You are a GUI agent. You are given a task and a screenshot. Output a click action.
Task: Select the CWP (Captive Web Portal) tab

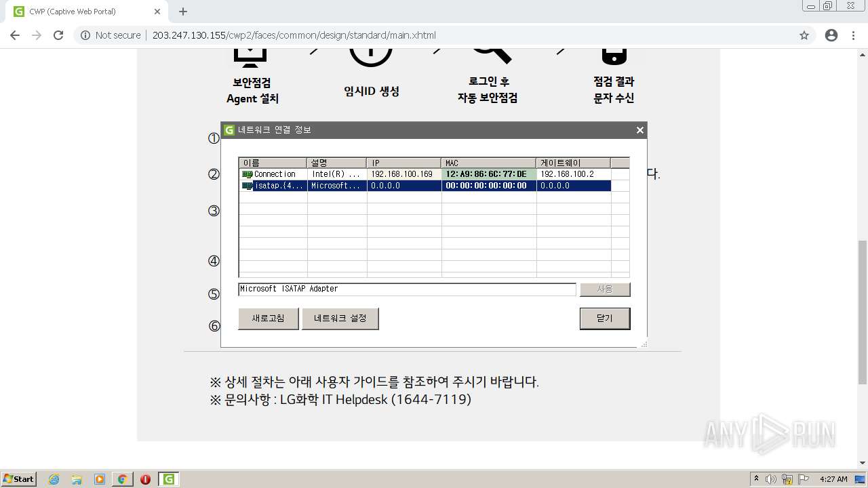(86, 12)
